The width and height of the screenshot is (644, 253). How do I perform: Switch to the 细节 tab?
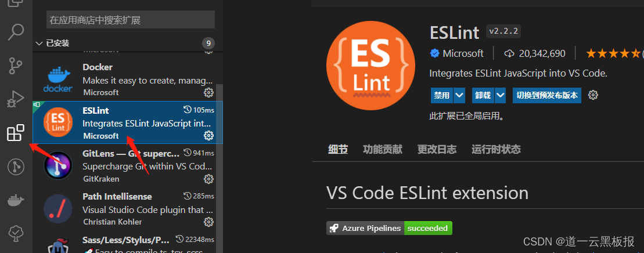point(338,149)
